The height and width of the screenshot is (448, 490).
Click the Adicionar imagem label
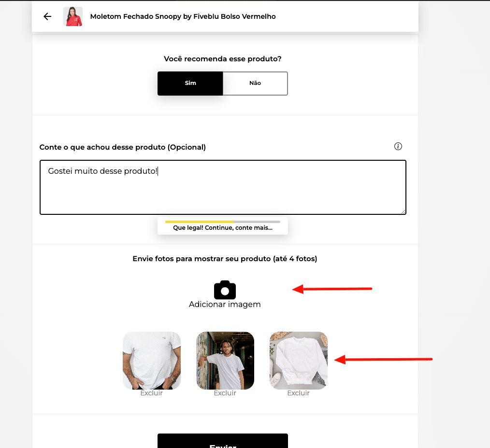[225, 305]
